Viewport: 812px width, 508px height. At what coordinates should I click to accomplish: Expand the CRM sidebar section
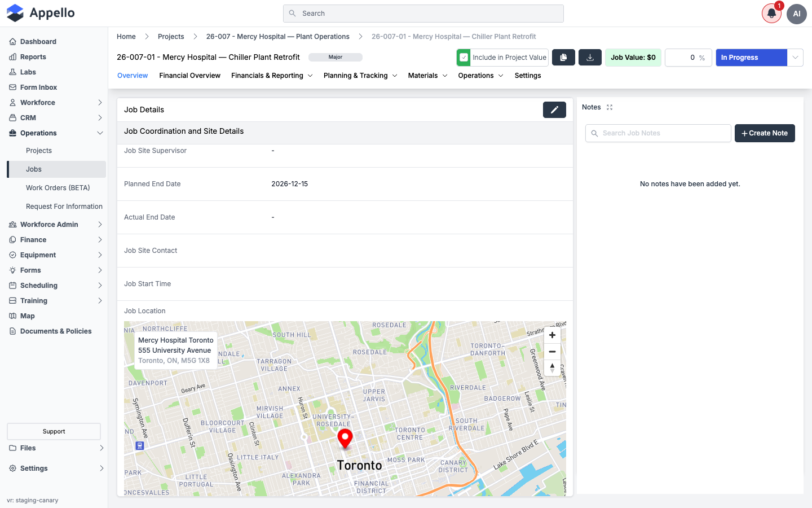tap(100, 117)
